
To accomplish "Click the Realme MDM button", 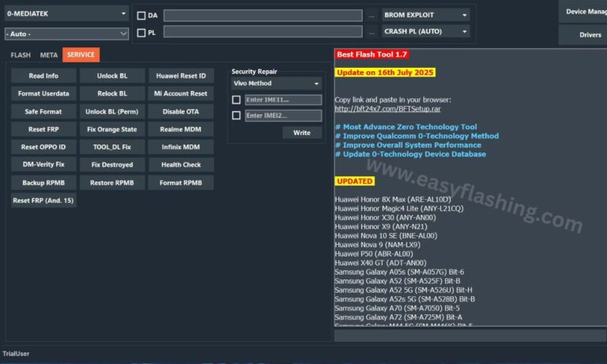I will (x=181, y=129).
